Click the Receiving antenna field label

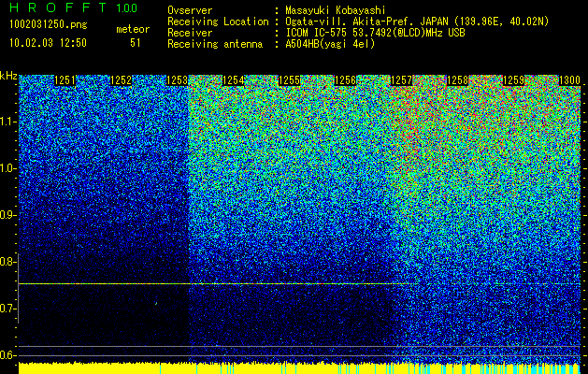[215, 44]
